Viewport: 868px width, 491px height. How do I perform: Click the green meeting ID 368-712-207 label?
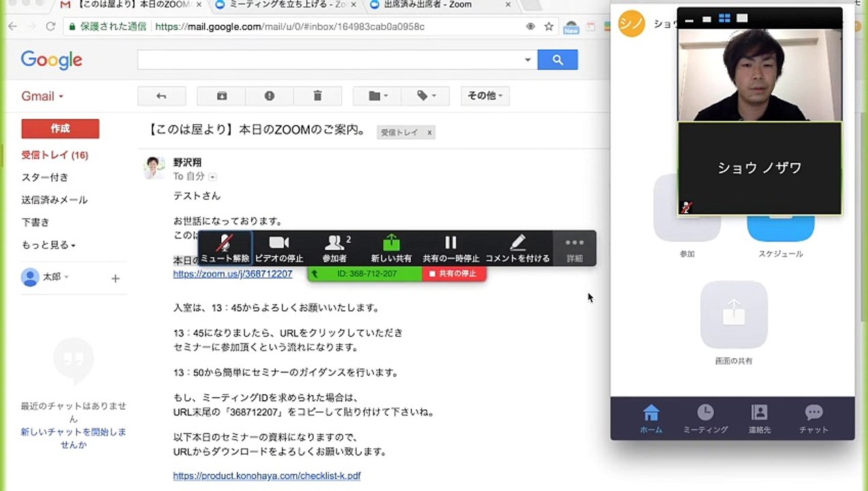pos(366,273)
